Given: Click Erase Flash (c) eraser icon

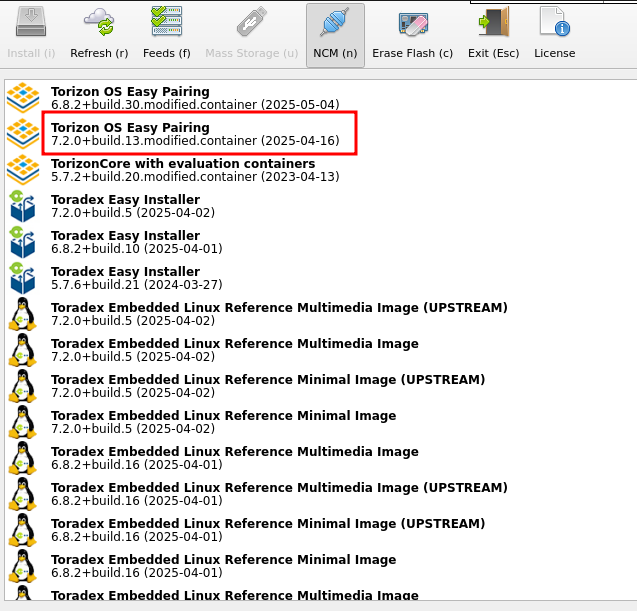Looking at the screenshot, I should point(413,24).
